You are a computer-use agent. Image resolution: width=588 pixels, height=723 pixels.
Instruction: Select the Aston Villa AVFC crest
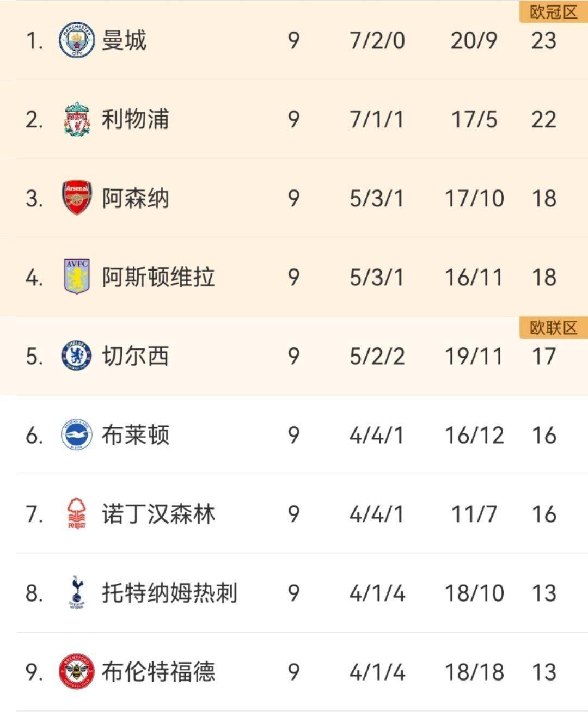click(77, 277)
